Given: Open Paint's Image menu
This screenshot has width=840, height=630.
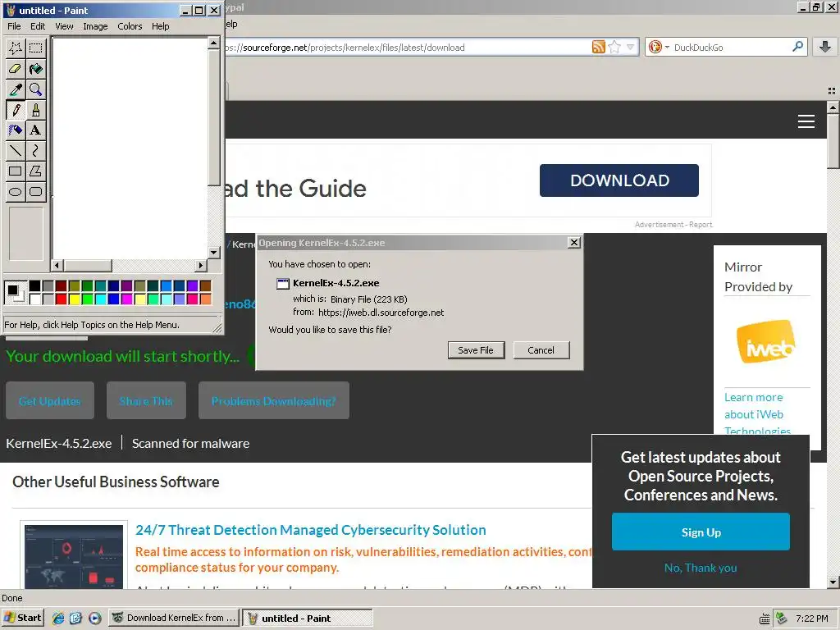Looking at the screenshot, I should [95, 26].
